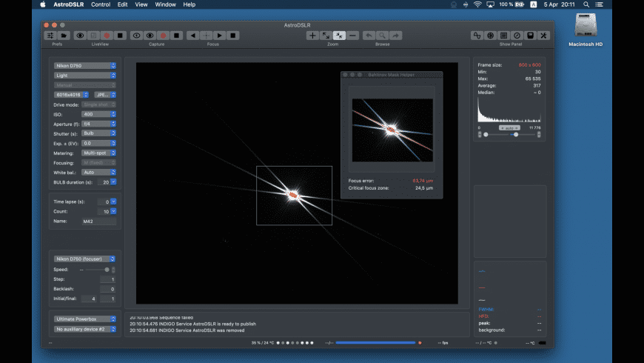Expand the Time lapse value list
This screenshot has width=644, height=363.
click(113, 202)
